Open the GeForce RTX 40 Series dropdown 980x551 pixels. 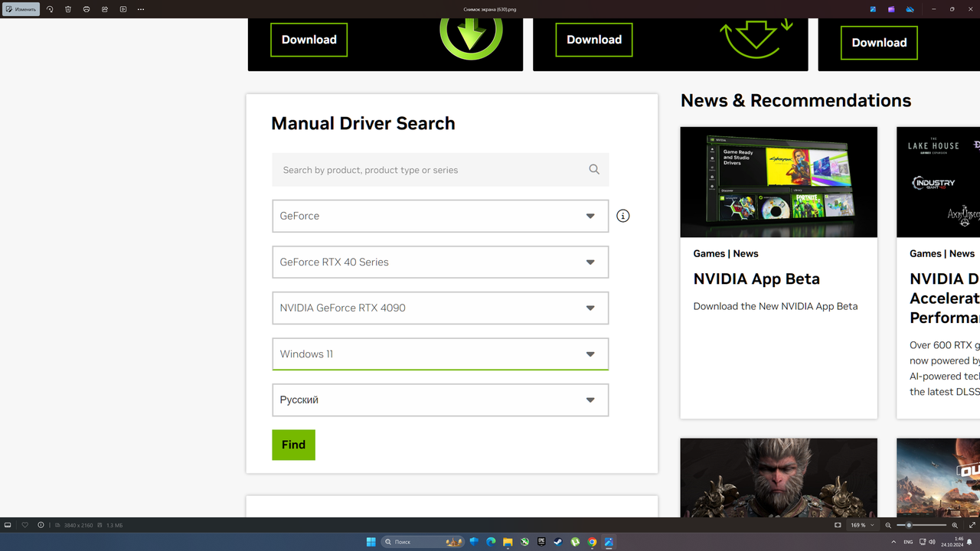(440, 262)
